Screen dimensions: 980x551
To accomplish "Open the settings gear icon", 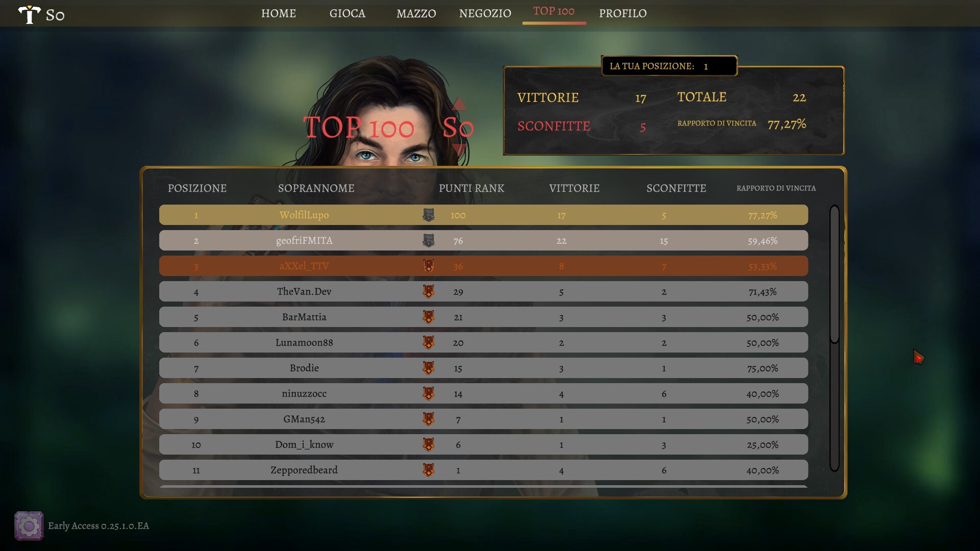I will click(x=29, y=525).
